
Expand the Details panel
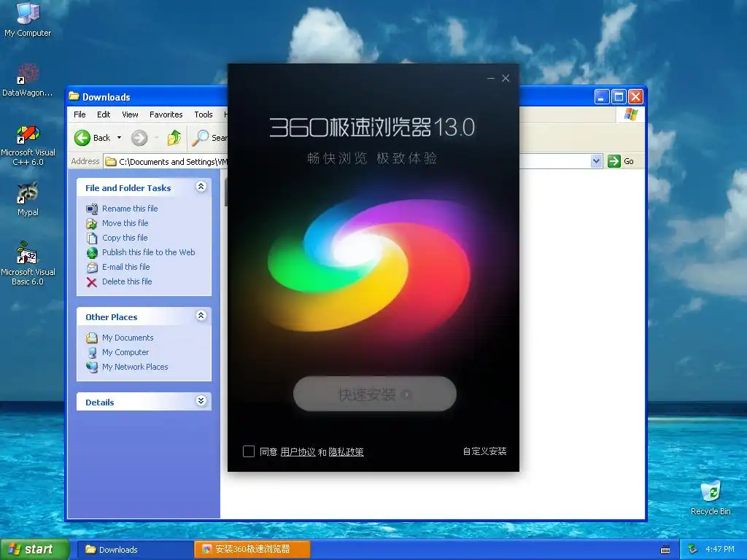click(x=201, y=401)
